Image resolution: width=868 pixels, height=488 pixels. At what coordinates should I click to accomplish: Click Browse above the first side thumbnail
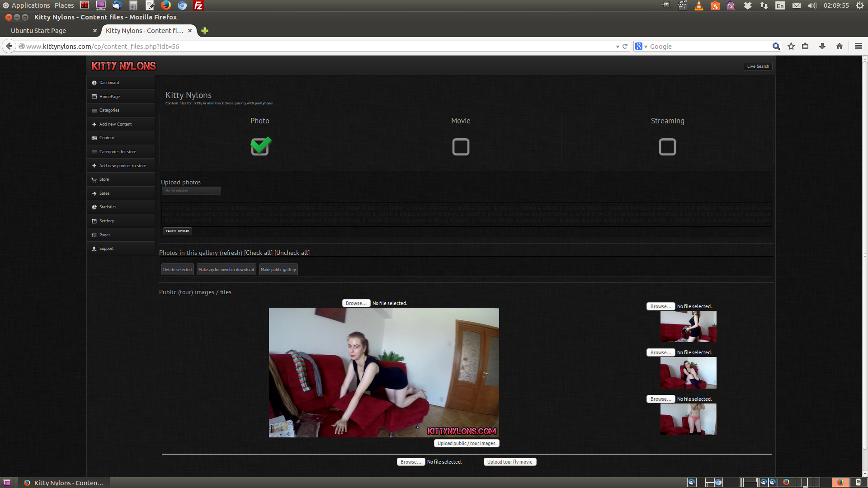(x=660, y=306)
